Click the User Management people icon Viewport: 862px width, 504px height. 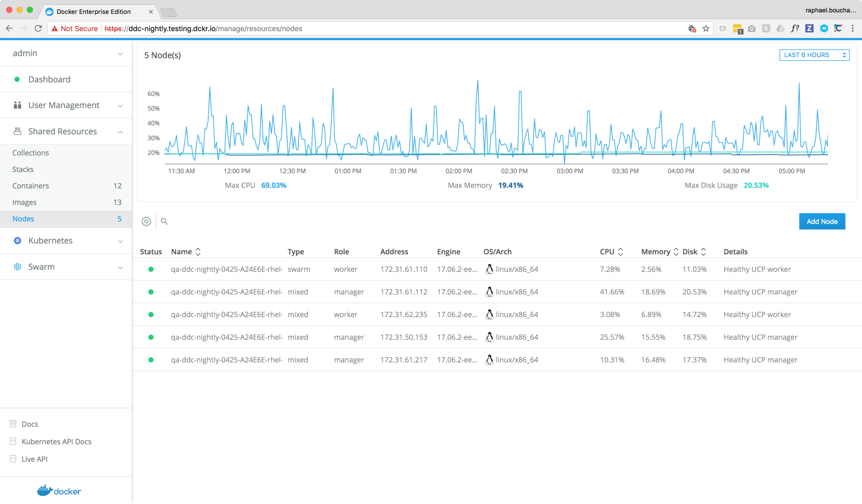point(18,105)
